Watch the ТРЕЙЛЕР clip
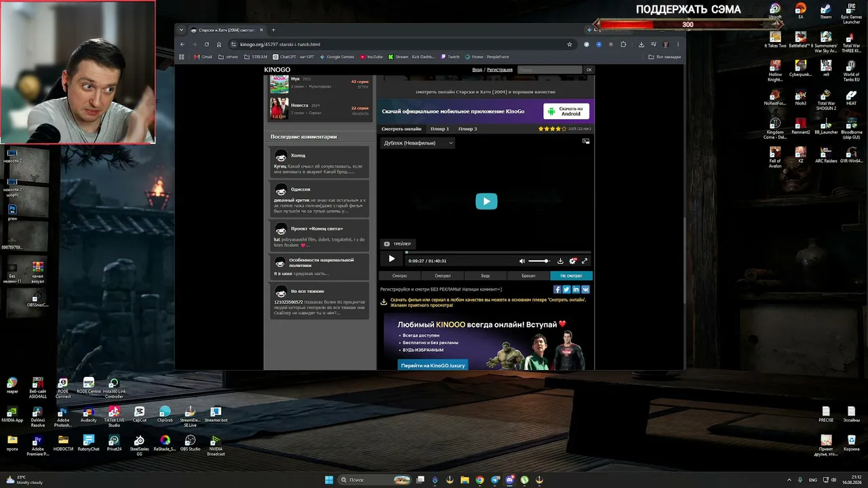Viewport: 868px width, 488px height. click(397, 244)
